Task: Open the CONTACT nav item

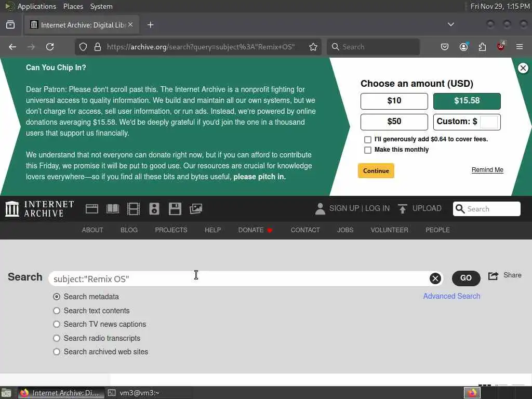Action: [x=305, y=230]
